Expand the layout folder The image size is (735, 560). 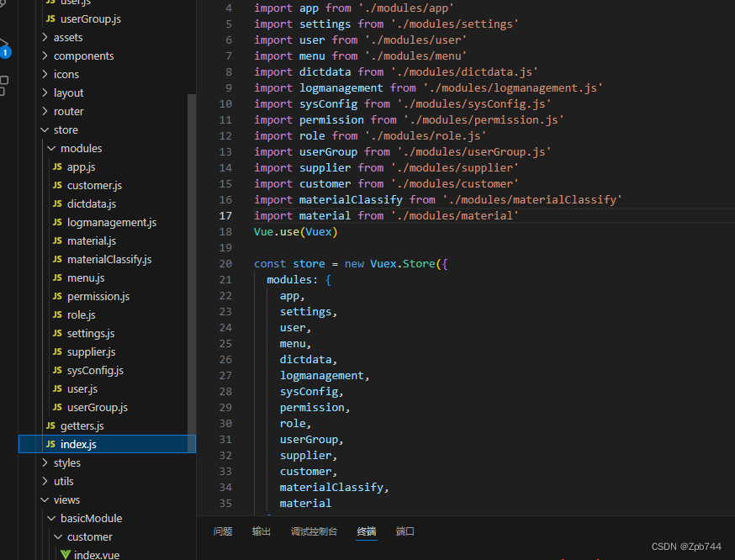(x=68, y=93)
